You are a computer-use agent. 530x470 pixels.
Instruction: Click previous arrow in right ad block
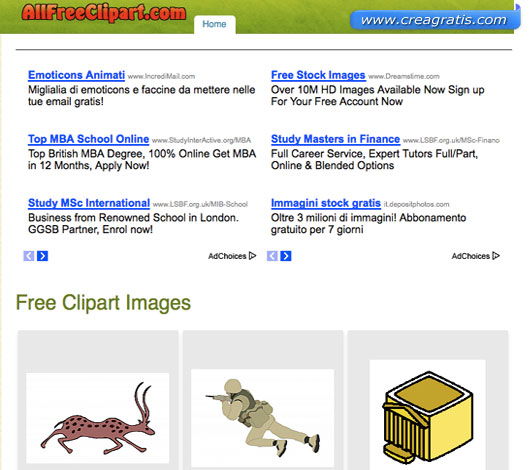pos(272,256)
